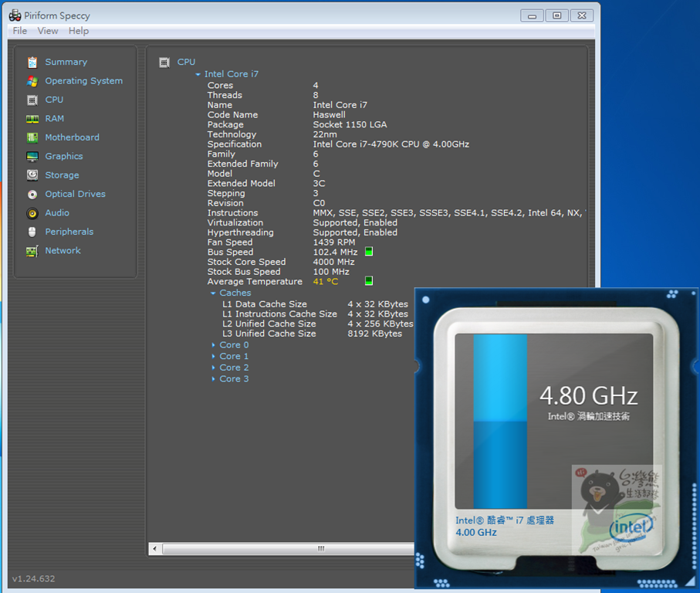700x593 pixels.
Task: Click the L2 Unified Cache Size row
Action: 318,324
